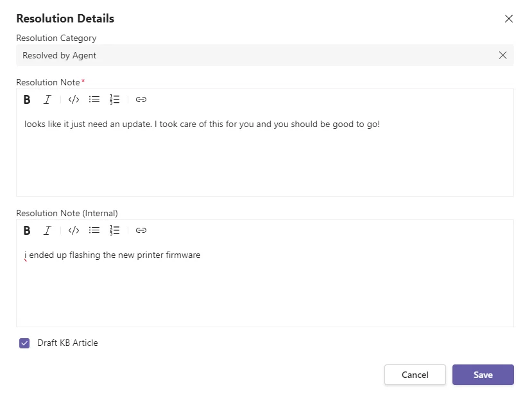
Task: Insert link in Internal note editor
Action: (141, 230)
